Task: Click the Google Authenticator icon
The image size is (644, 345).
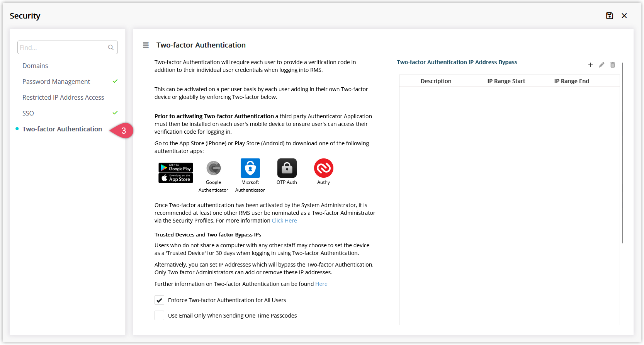Action: 213,168
